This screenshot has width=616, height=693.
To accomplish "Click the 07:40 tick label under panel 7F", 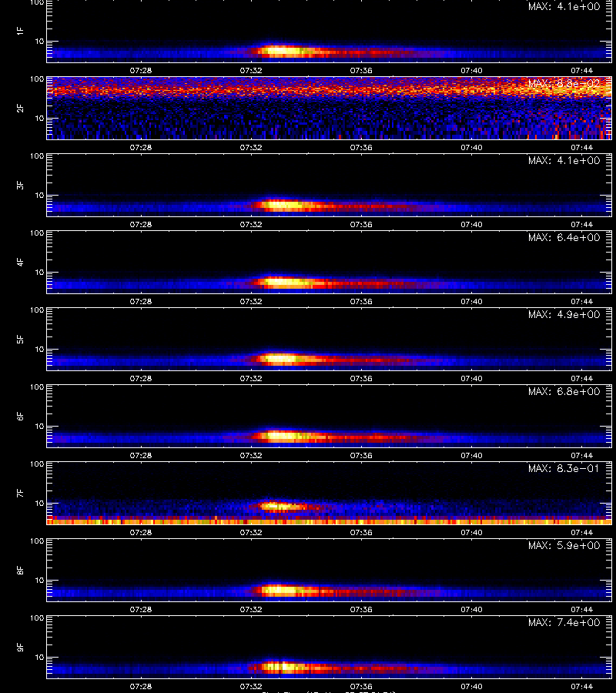I will pos(471,532).
